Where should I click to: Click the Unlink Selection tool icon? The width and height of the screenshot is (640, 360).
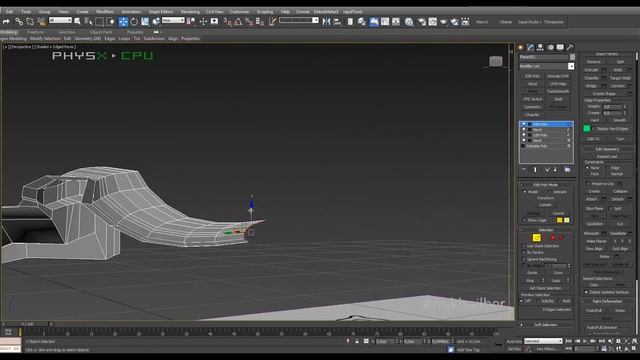(30, 22)
